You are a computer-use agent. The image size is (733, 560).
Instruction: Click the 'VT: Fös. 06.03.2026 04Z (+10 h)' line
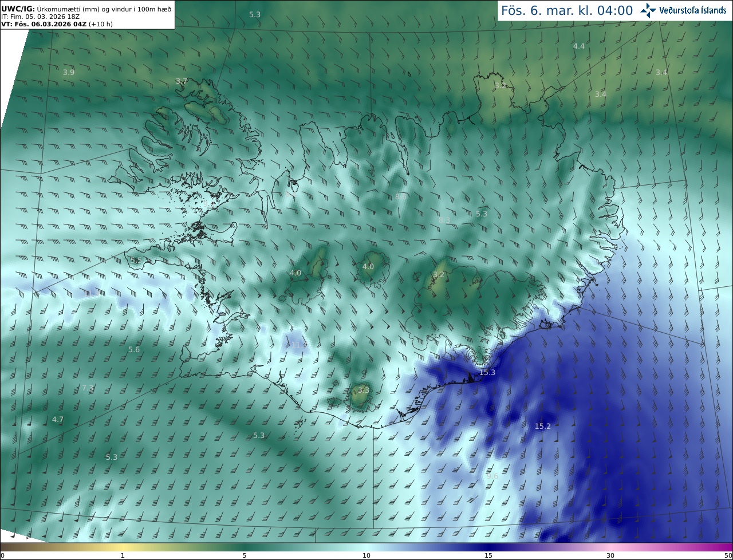[x=57, y=24]
